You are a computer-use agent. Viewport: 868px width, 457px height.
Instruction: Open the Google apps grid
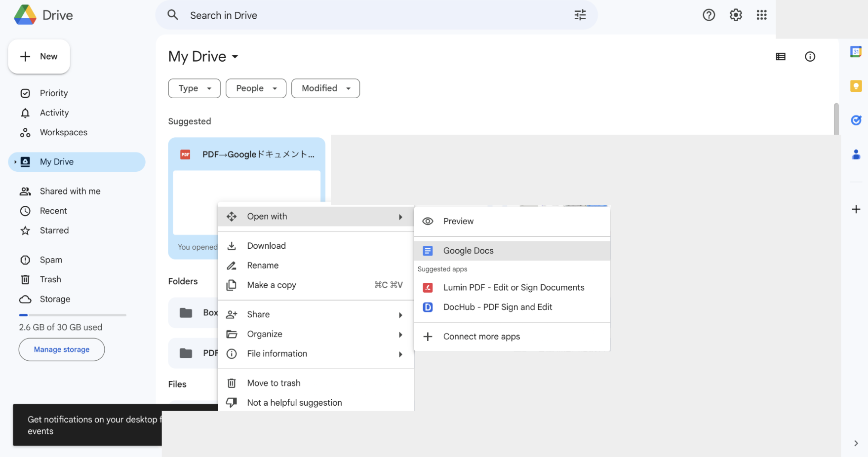click(761, 15)
